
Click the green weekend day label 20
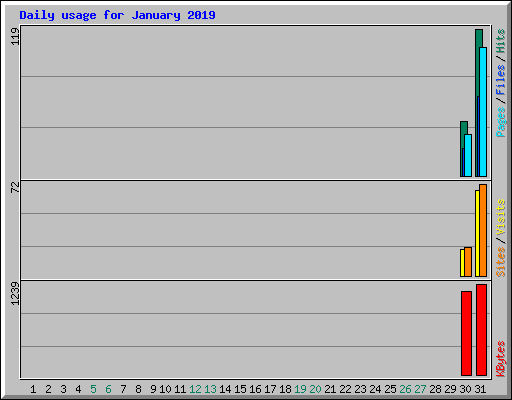(315, 389)
